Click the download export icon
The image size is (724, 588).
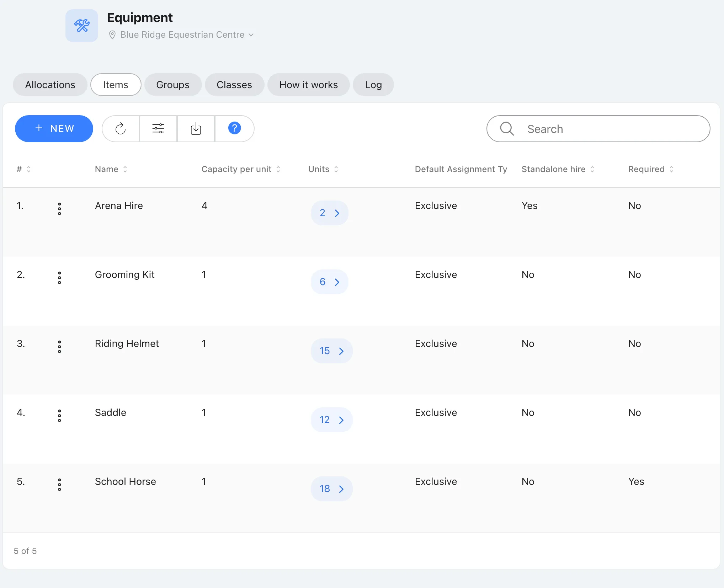point(196,129)
